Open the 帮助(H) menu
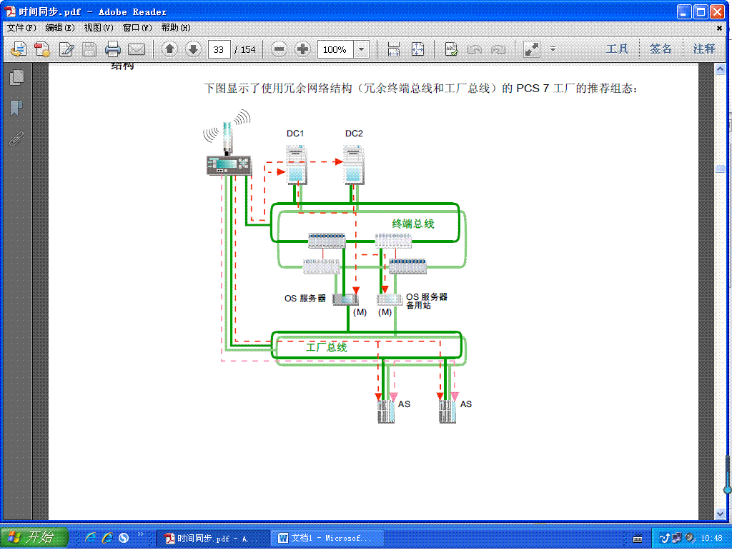The image size is (747, 560). [176, 28]
